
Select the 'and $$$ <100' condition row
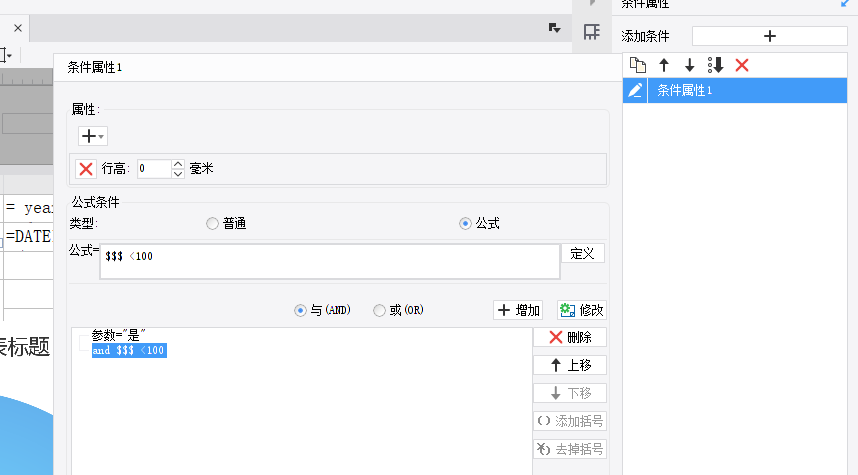129,350
